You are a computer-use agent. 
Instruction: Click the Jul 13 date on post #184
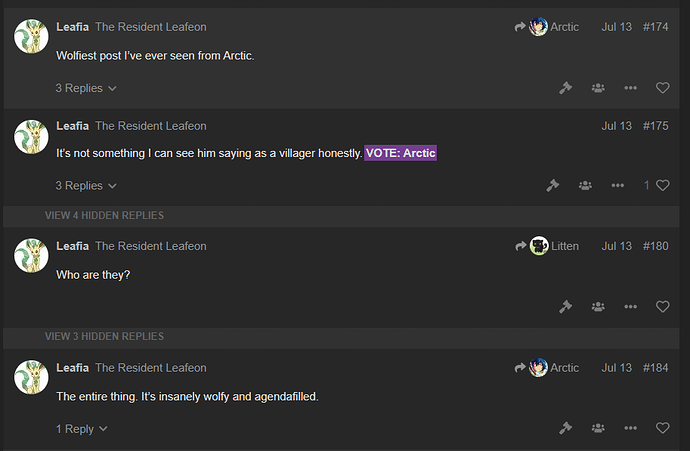616,368
